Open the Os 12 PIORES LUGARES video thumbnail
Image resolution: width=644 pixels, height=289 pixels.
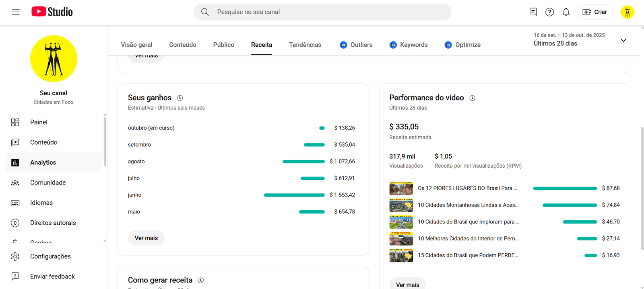[401, 188]
